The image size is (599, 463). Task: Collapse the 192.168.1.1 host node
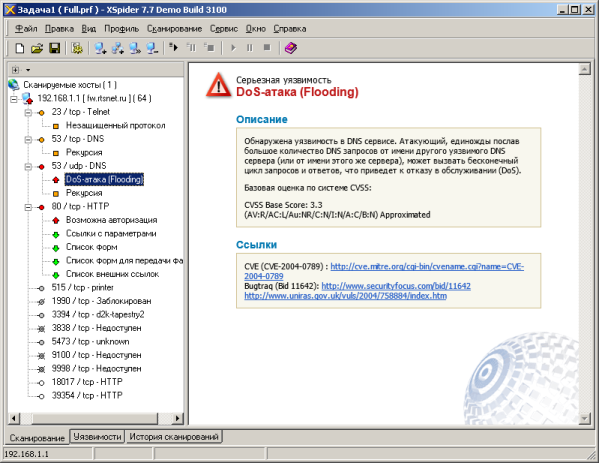point(14,99)
